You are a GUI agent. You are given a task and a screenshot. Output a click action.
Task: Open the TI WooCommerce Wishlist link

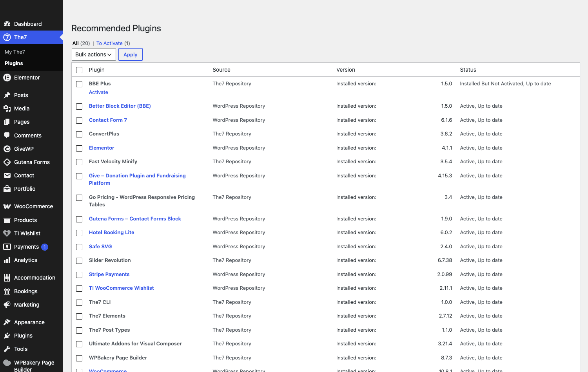pyautogui.click(x=122, y=288)
